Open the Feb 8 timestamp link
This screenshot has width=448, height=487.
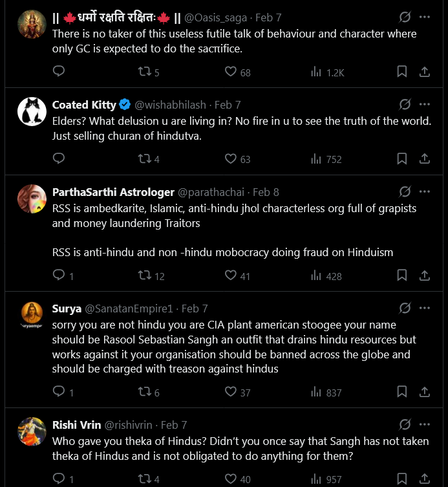[266, 192]
